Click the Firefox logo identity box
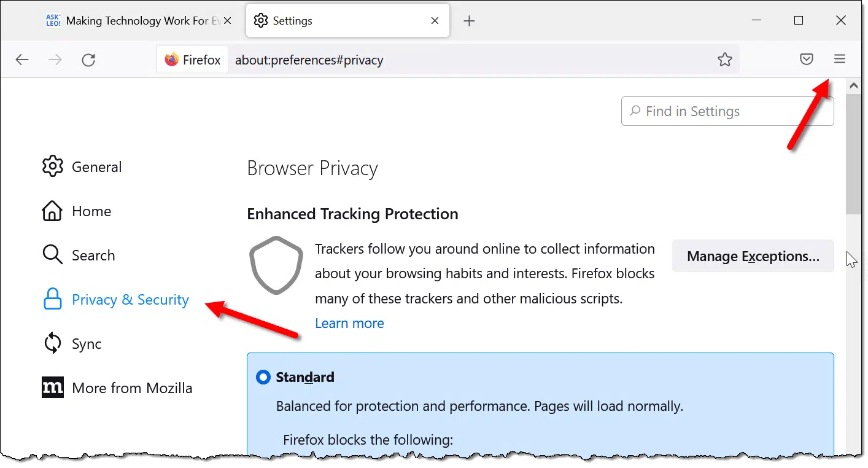The image size is (868, 468). [193, 60]
